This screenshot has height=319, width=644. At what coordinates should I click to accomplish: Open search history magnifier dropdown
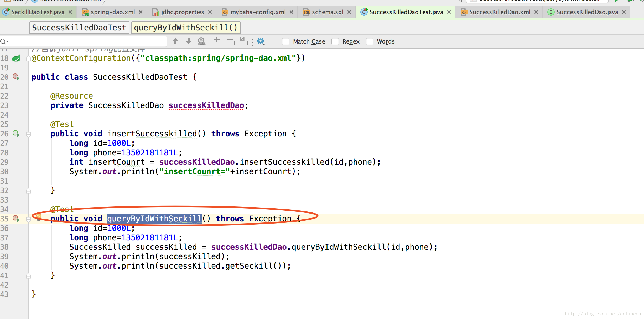4,41
